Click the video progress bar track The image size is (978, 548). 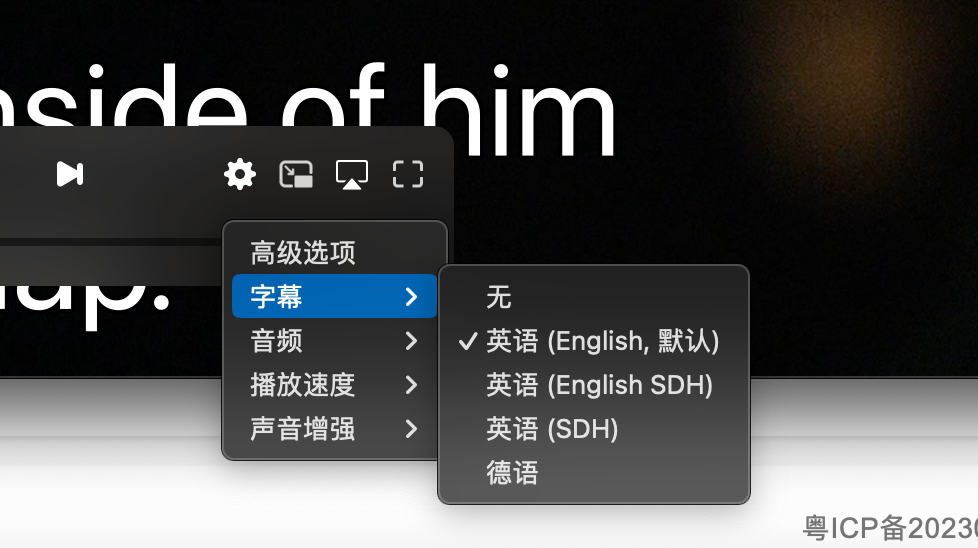(x=111, y=242)
